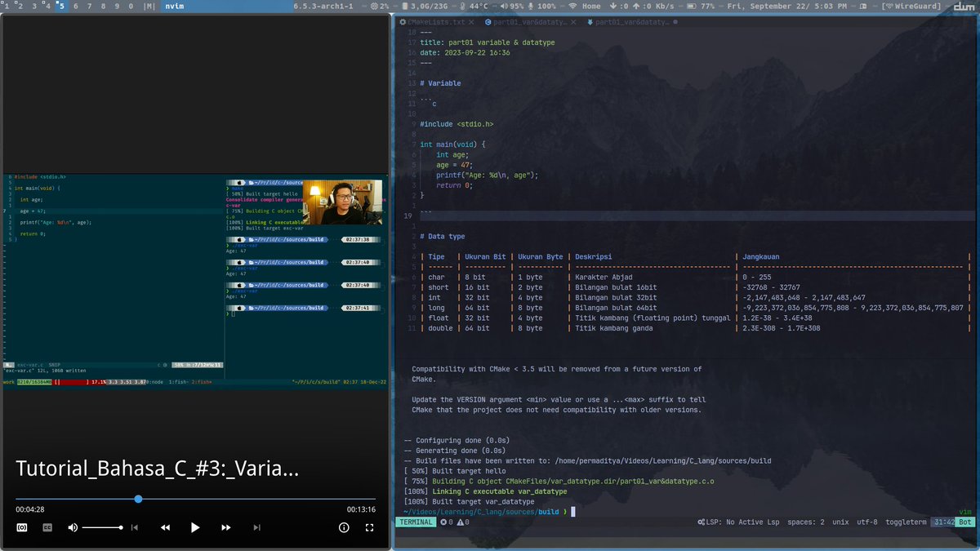Click the spaces: 2 indent indicator
The image size is (980, 551).
[806, 522]
